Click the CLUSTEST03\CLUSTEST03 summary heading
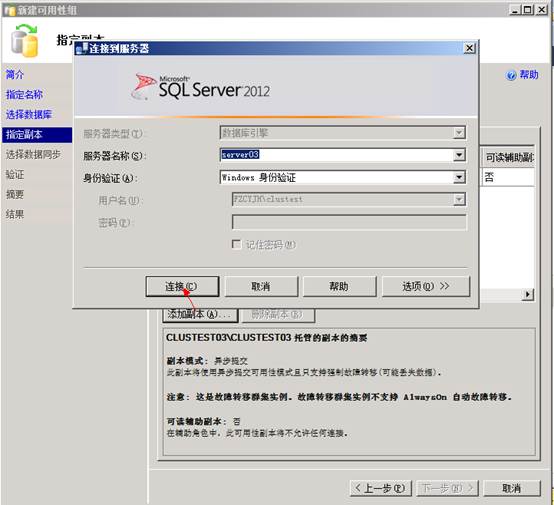 (266, 338)
